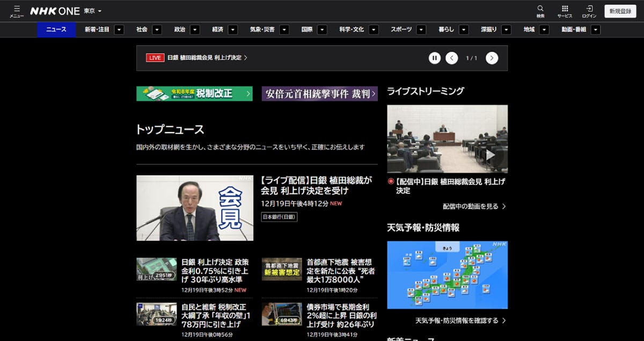
Task: Open the 東京 region selector dropdown
Action: point(92,11)
